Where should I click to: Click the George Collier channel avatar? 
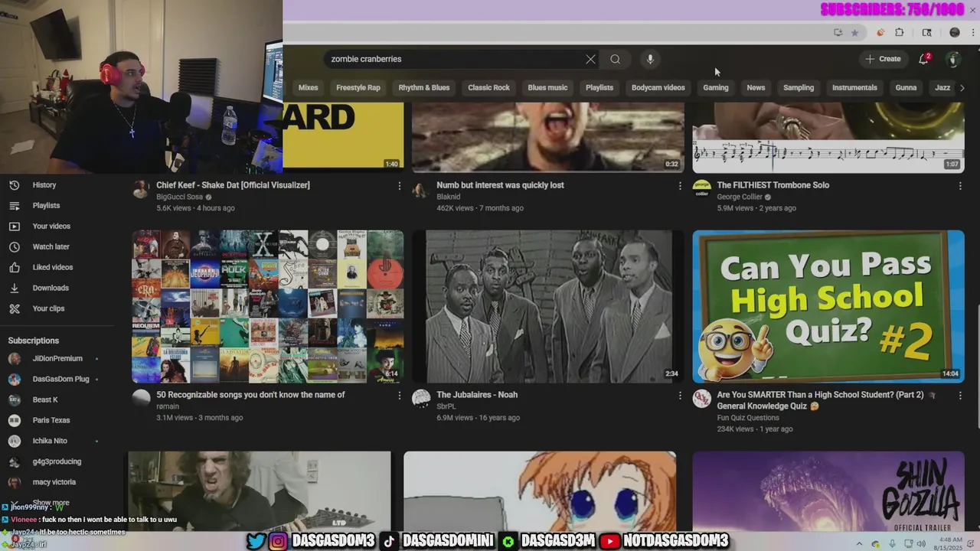click(701, 189)
